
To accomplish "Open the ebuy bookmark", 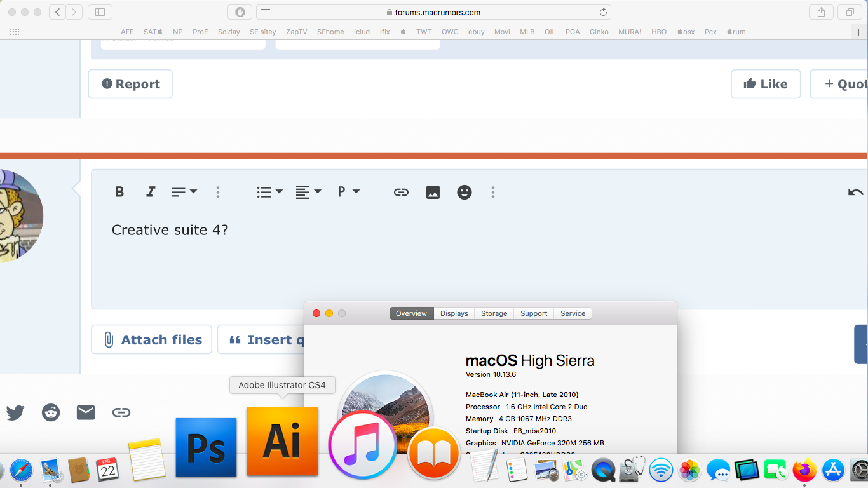I will (477, 32).
